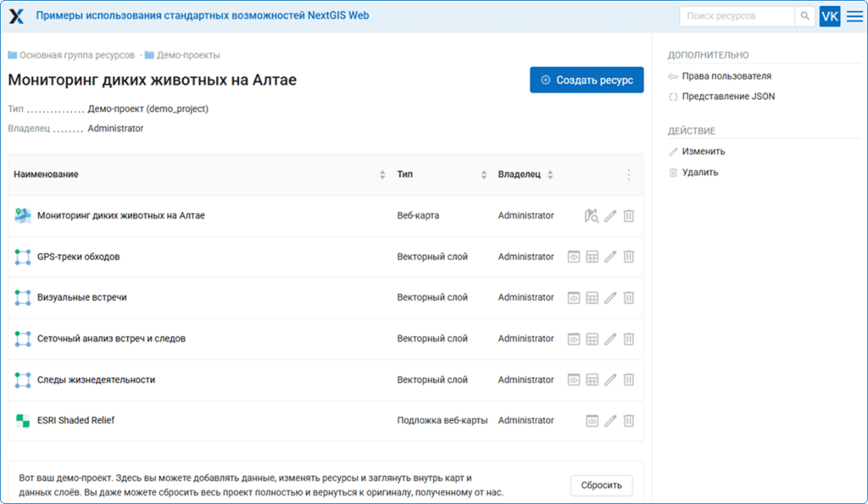Click basemap icon of ESRI Shaded Relief
Viewport: 868px width, 504px height.
pos(23,421)
